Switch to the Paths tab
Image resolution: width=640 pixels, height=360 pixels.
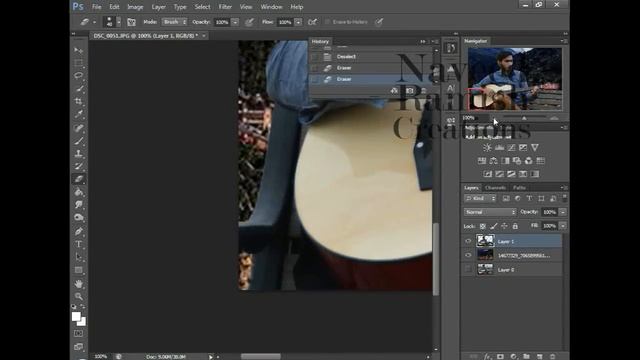click(519, 188)
